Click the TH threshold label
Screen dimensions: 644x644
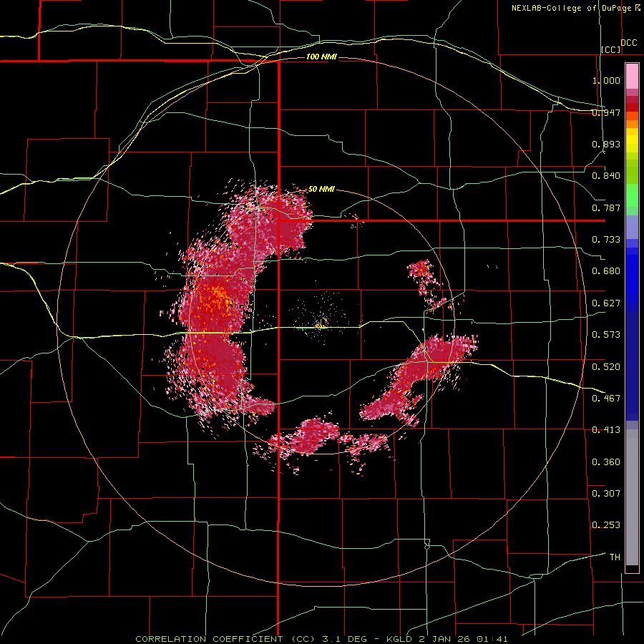(x=615, y=557)
